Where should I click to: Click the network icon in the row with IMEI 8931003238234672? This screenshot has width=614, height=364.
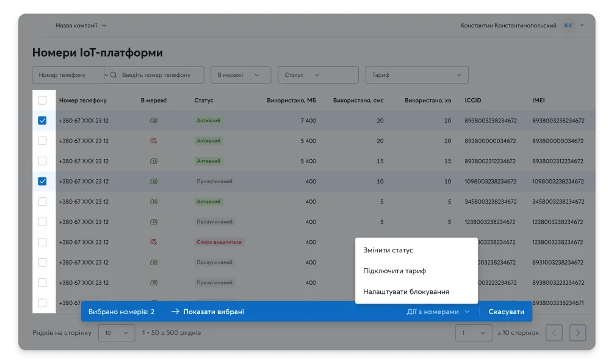click(x=154, y=262)
